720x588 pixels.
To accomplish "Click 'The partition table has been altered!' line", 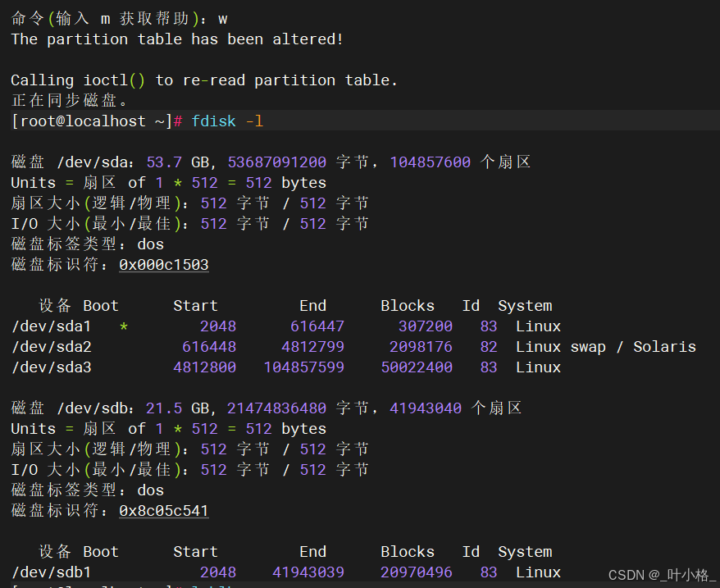I will 177,39.
